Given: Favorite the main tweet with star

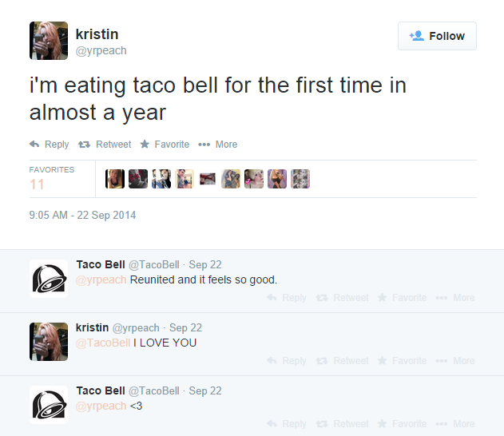Looking at the screenshot, I should tap(165, 145).
